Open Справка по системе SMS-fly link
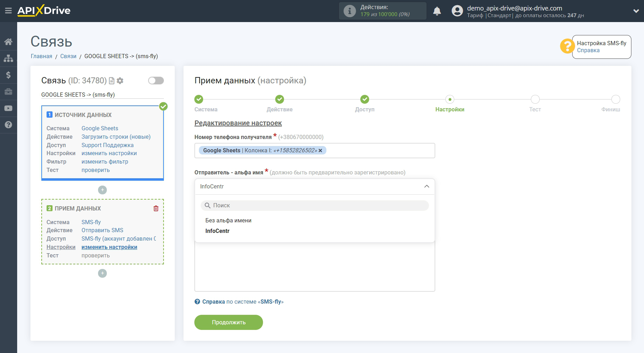This screenshot has width=644, height=353. point(243,302)
